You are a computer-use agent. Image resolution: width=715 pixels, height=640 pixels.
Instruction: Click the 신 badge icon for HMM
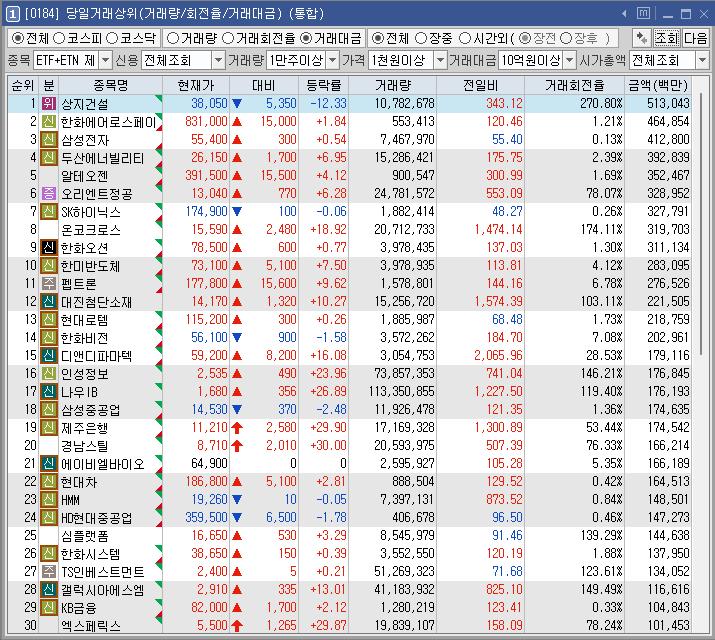49,500
